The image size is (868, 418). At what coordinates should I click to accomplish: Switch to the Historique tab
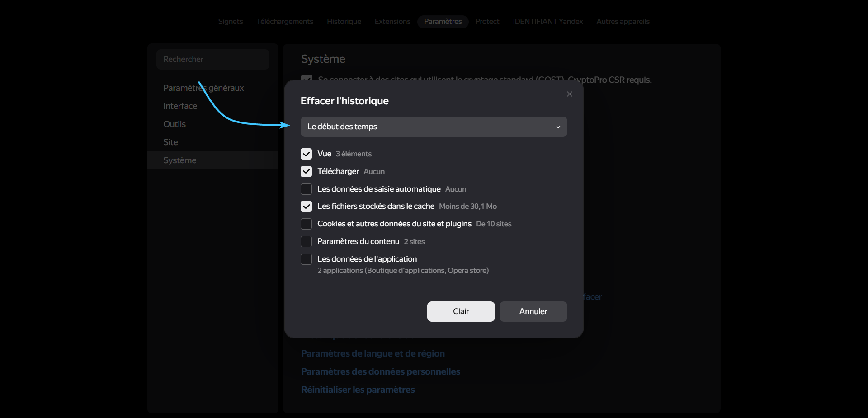point(344,22)
